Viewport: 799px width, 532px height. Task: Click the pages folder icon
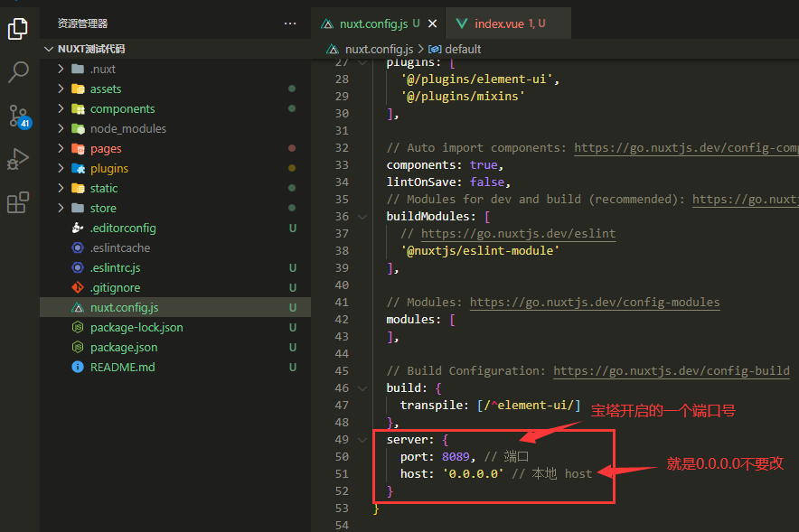click(x=78, y=148)
